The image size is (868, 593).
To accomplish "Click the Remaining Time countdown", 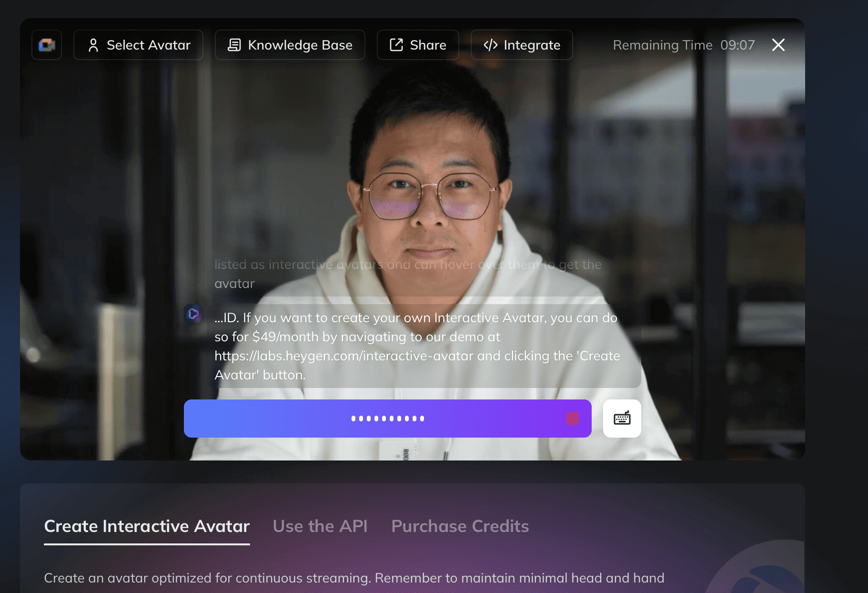I will (x=684, y=45).
